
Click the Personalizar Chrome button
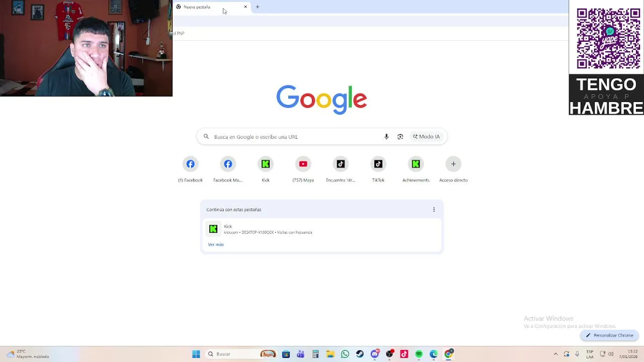pos(609,335)
